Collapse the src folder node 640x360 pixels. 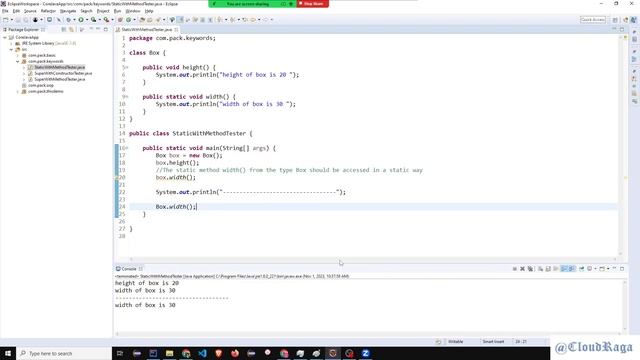click(x=11, y=49)
